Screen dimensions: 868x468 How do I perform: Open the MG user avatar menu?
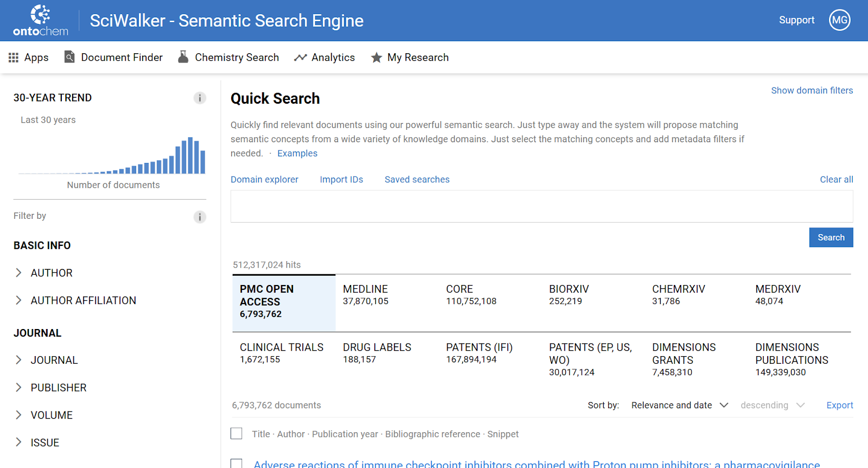tap(840, 20)
